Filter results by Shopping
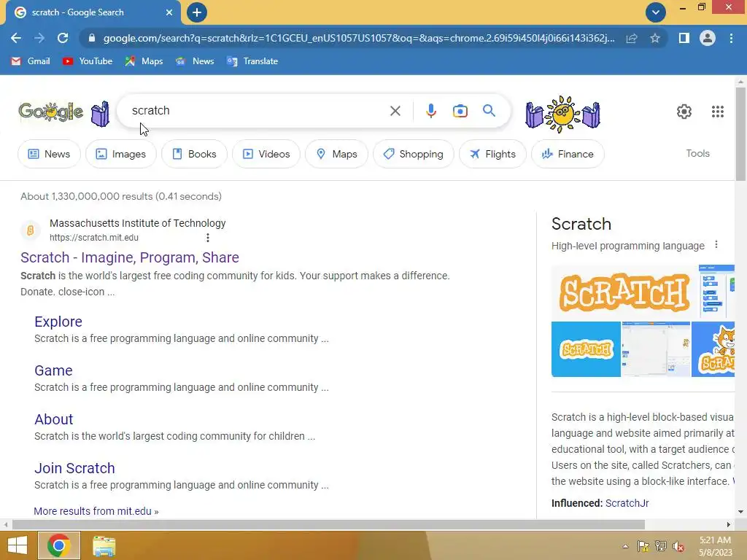Screen dimensions: 747x560 click(414, 154)
